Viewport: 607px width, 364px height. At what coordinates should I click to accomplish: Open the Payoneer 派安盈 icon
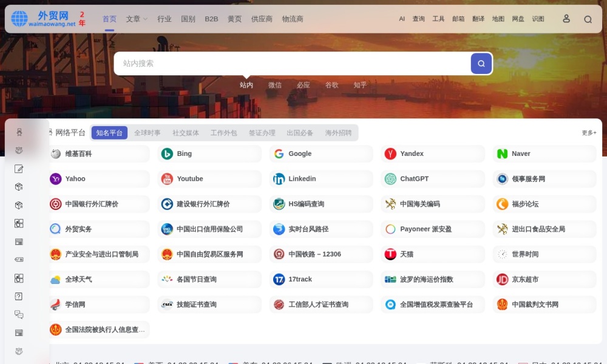pyautogui.click(x=390, y=229)
